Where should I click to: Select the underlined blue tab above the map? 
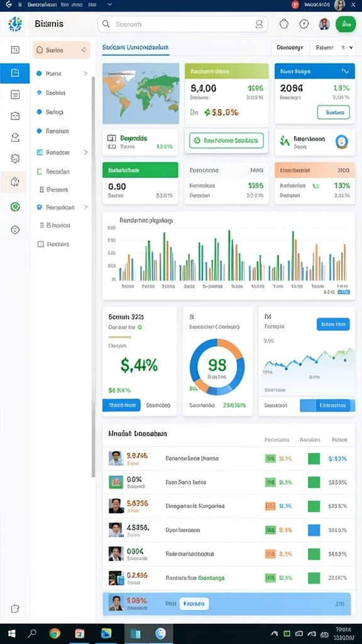(x=136, y=48)
